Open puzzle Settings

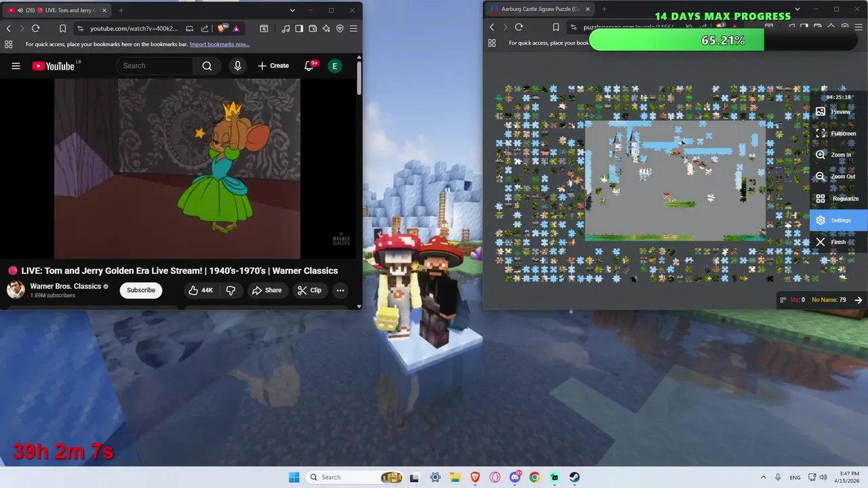839,220
